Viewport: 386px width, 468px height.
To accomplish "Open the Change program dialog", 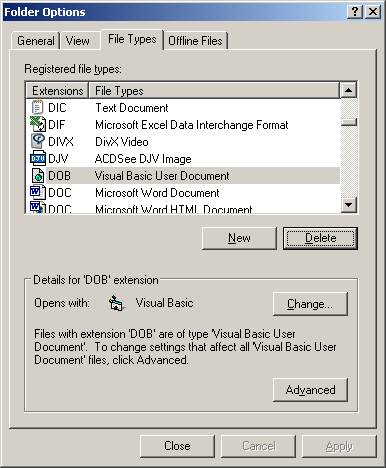I will 310,304.
